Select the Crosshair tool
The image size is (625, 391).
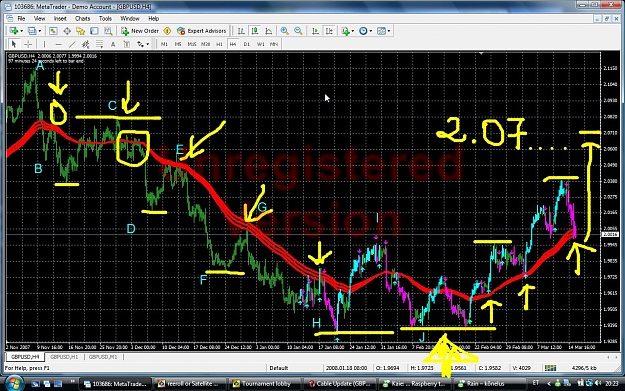pyautogui.click(x=28, y=44)
